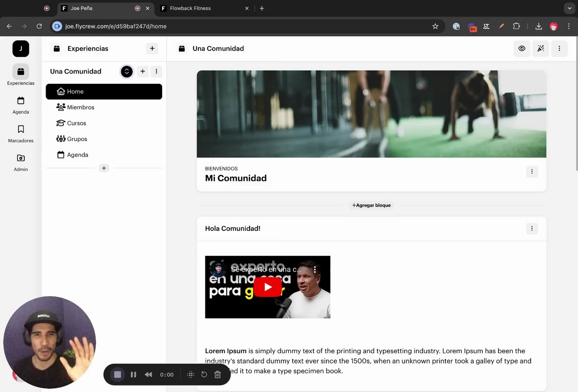Screen dimensions: 578x392
Task: Open the browser profile avatar menu
Action: click(554, 27)
